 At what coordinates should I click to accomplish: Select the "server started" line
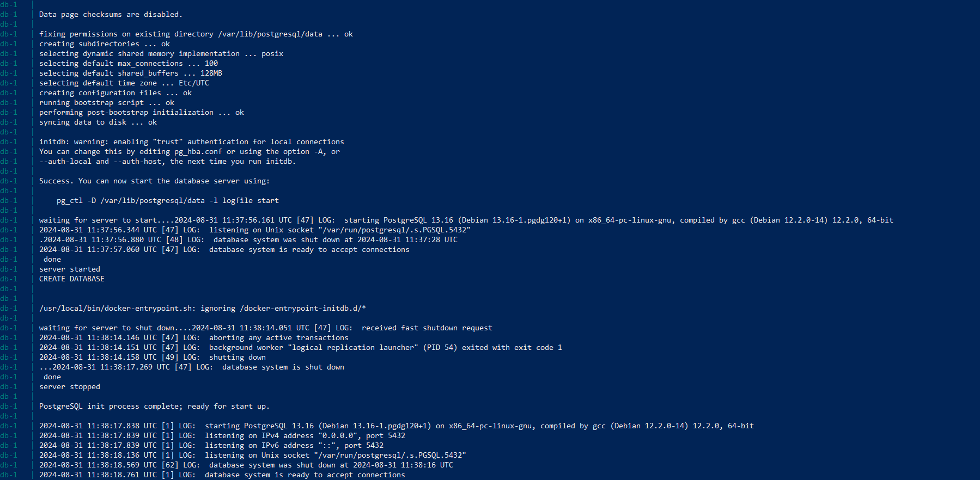click(x=69, y=269)
